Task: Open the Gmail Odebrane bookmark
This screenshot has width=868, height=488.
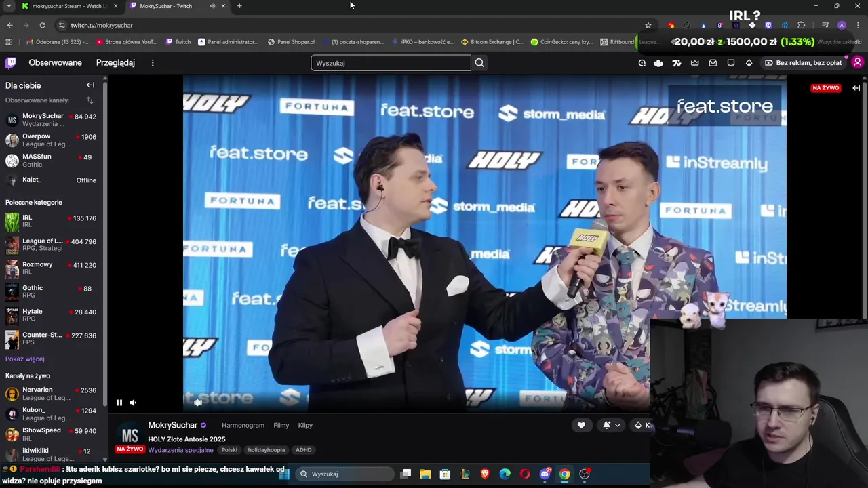Action: click(58, 42)
